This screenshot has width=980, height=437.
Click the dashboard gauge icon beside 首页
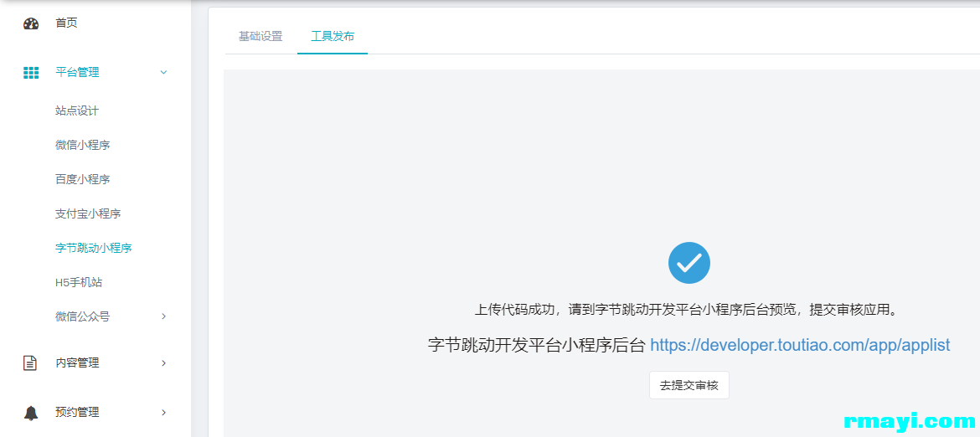click(x=31, y=23)
